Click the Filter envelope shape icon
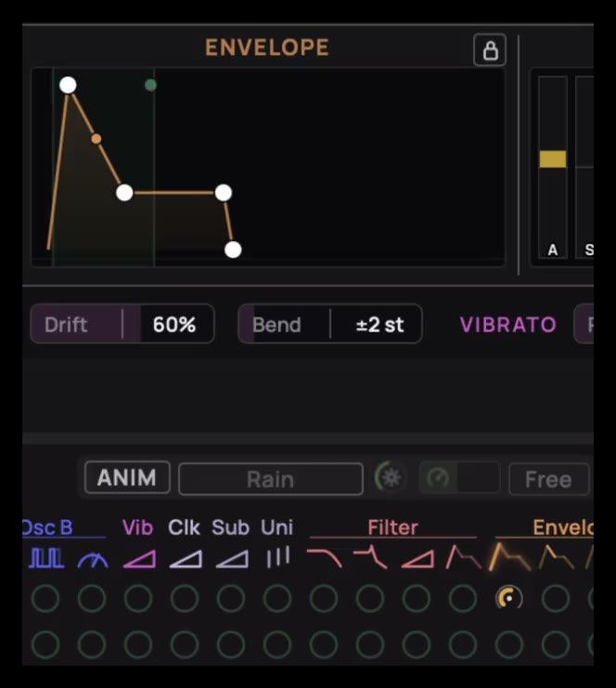Image resolution: width=616 pixels, height=688 pixels. click(x=464, y=557)
